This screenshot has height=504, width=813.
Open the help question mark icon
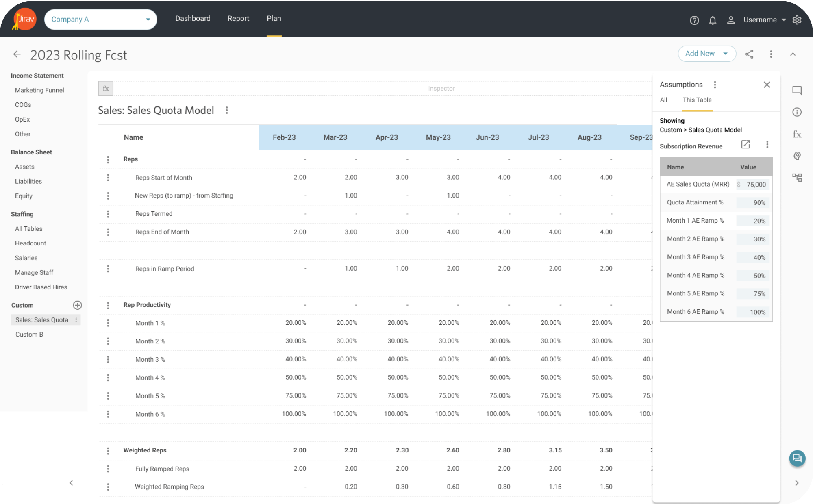tap(694, 20)
